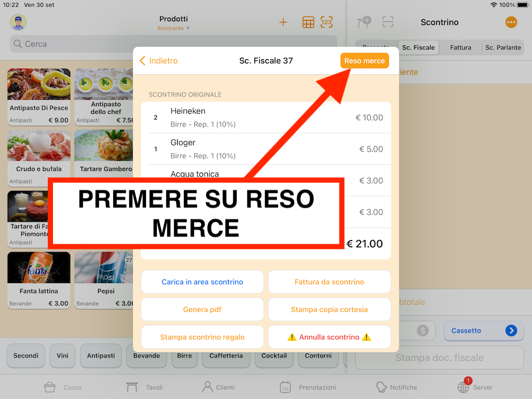Screen dimensions: 532x399
Task: Expand the Ristorante dropdown
Action: 174,28
